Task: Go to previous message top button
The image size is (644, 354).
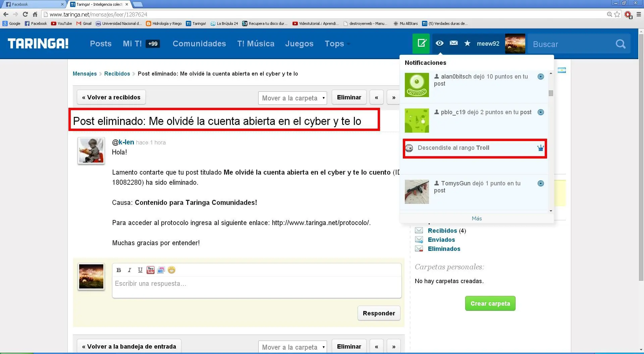Action: [x=376, y=97]
